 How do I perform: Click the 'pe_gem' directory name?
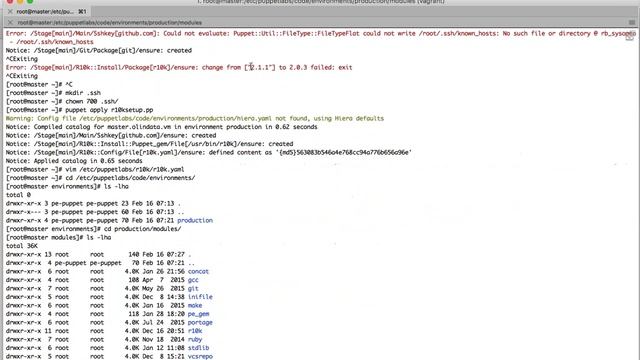click(x=198, y=314)
